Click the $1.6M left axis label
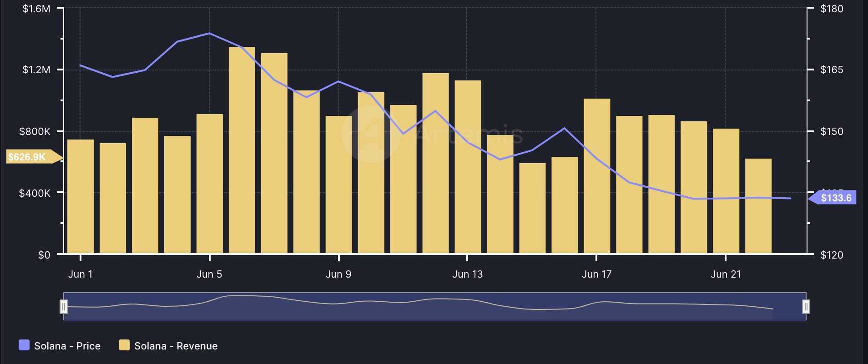Screen dimensions: 868x364 coord(36,9)
